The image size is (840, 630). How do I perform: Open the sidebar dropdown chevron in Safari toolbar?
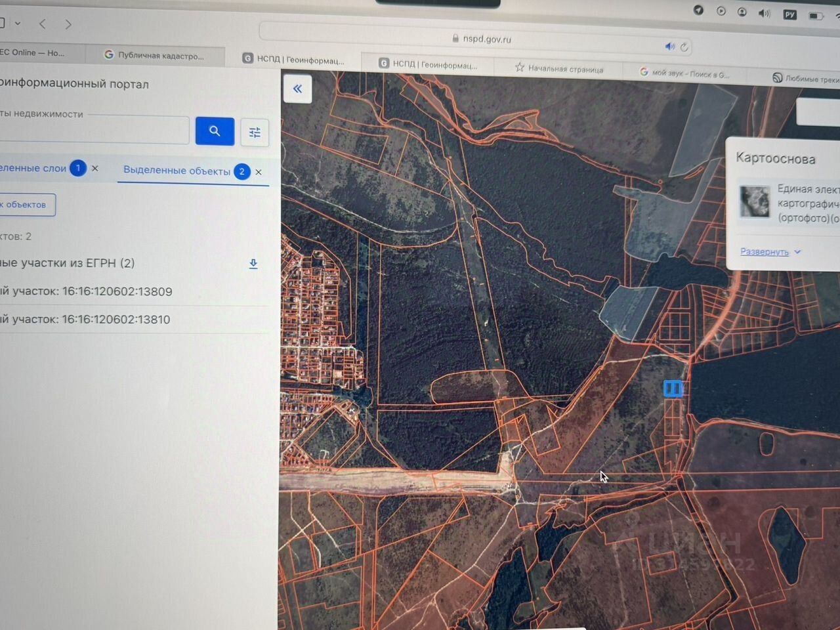tap(18, 24)
